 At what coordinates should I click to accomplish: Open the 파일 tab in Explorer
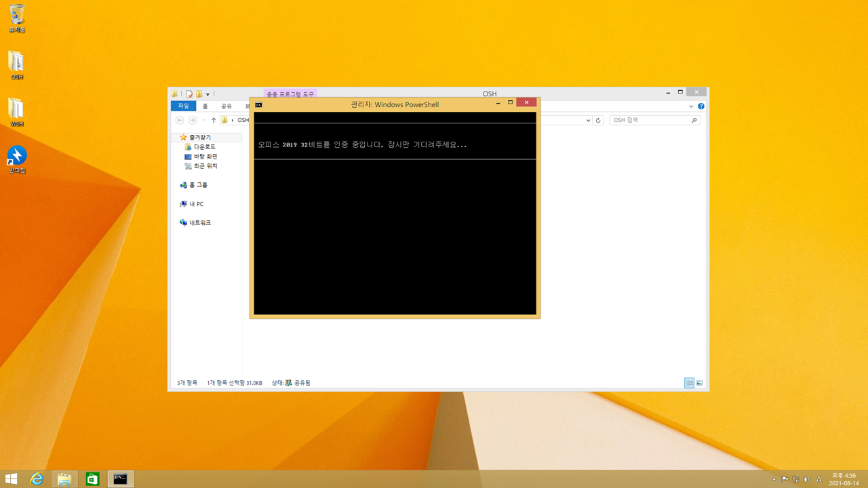[x=183, y=106]
